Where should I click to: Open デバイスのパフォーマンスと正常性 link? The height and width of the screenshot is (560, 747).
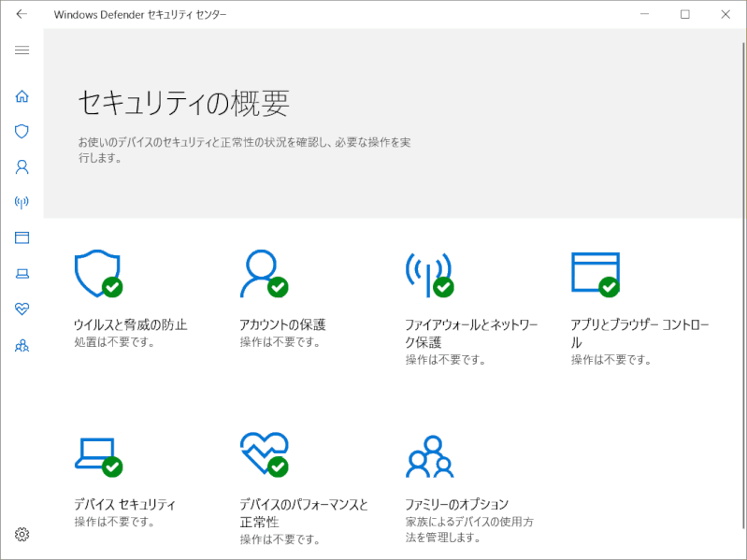click(304, 513)
